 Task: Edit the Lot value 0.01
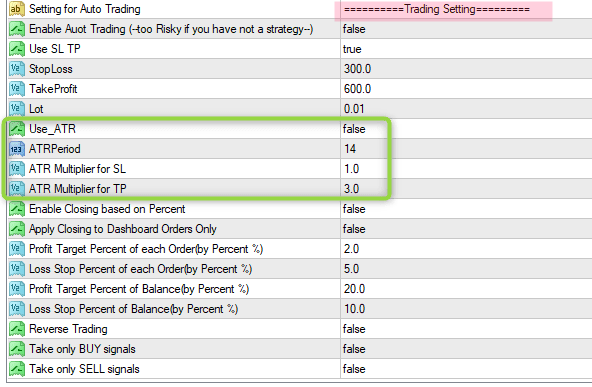(x=354, y=109)
